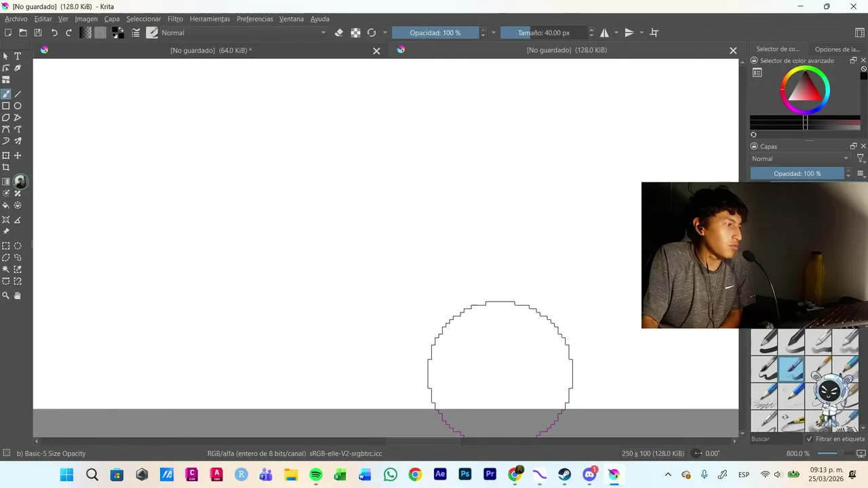Toggle horizontal mirror tool
The width and height of the screenshot is (868, 488).
coord(604,33)
